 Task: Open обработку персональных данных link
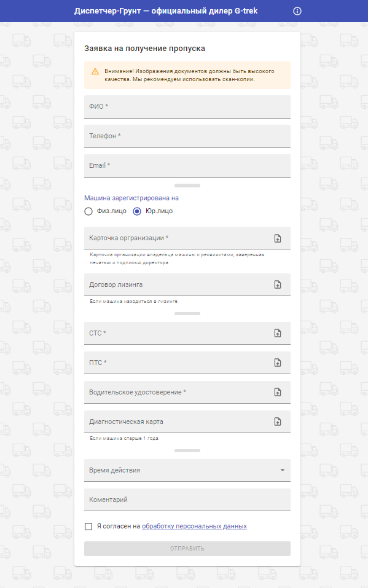click(x=194, y=526)
